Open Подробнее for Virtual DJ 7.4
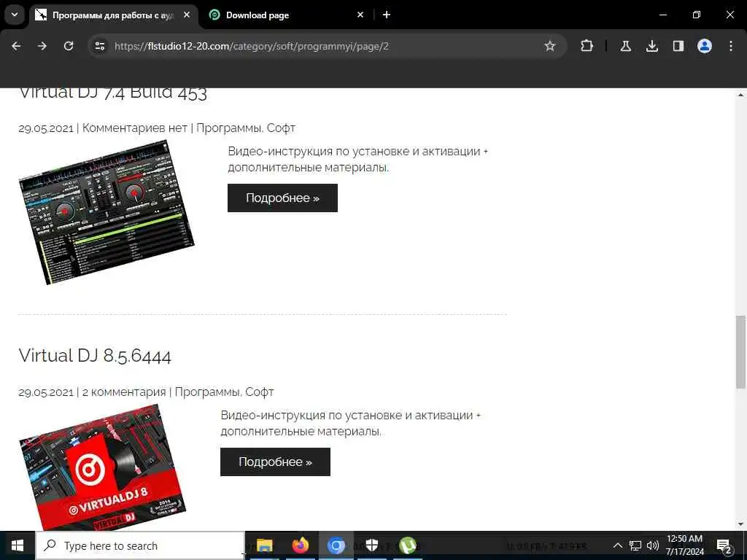The height and width of the screenshot is (560, 747). coord(282,198)
